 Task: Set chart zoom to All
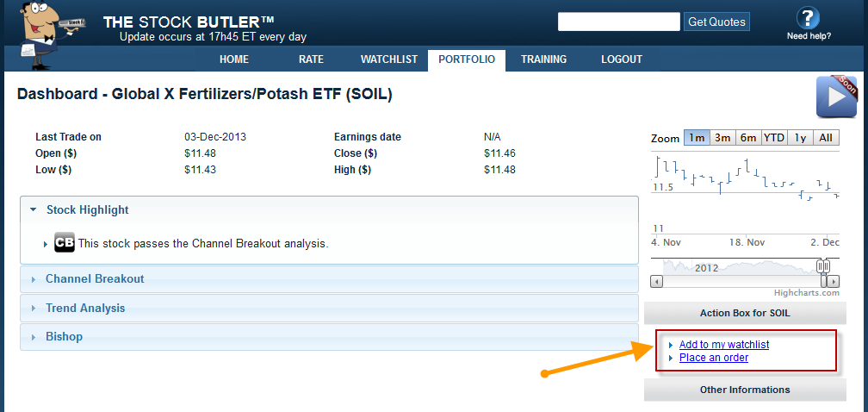point(826,138)
